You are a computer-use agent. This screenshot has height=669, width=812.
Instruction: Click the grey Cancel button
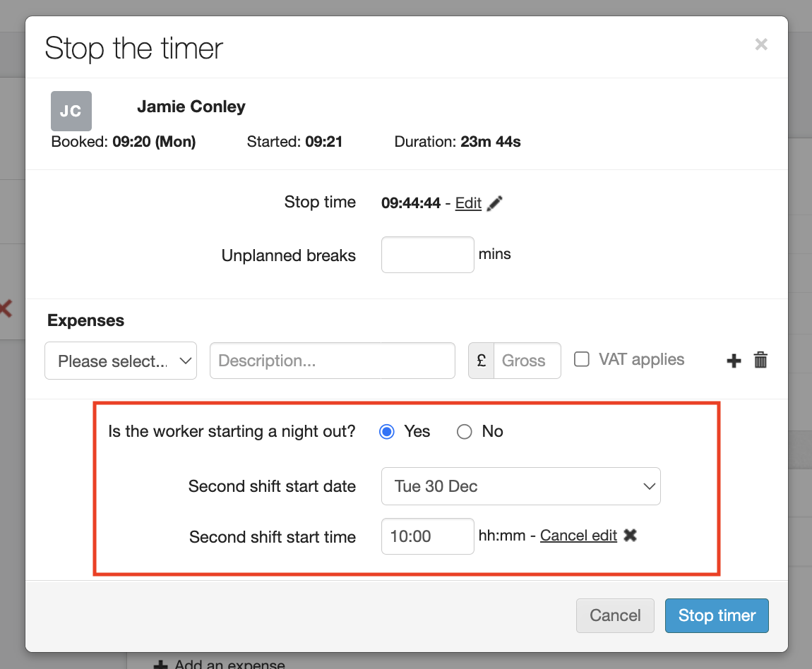coord(615,615)
